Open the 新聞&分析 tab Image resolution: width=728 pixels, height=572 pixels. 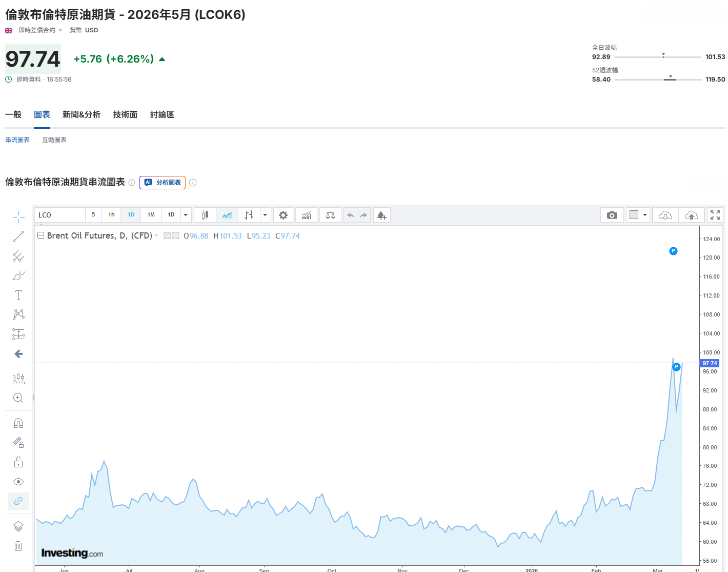pos(81,114)
